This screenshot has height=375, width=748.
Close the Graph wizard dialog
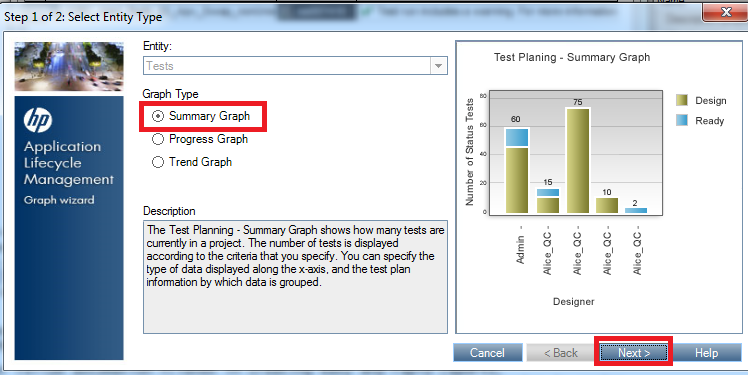[x=726, y=11]
